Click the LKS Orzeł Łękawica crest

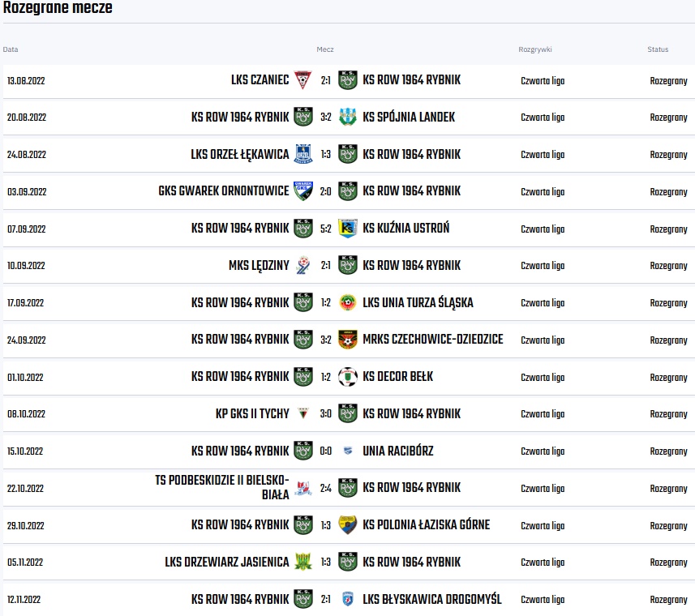click(302, 154)
